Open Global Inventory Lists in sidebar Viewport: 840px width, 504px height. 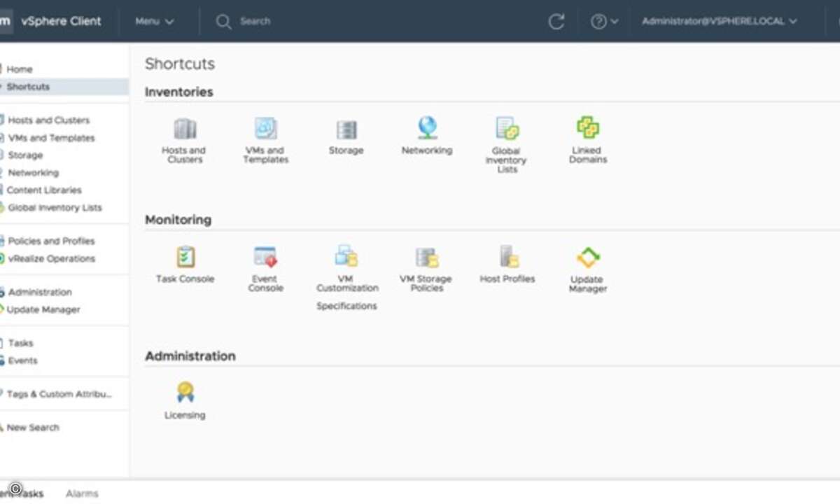(x=55, y=208)
